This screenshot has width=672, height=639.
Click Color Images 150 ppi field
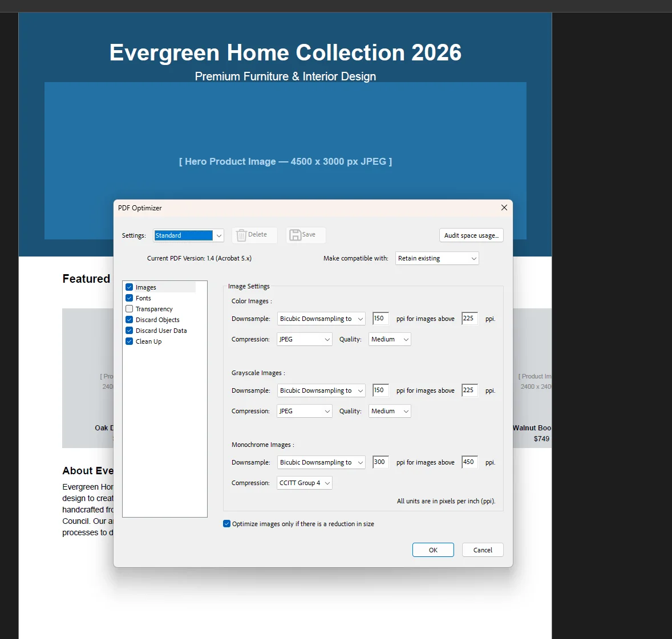[x=380, y=318]
